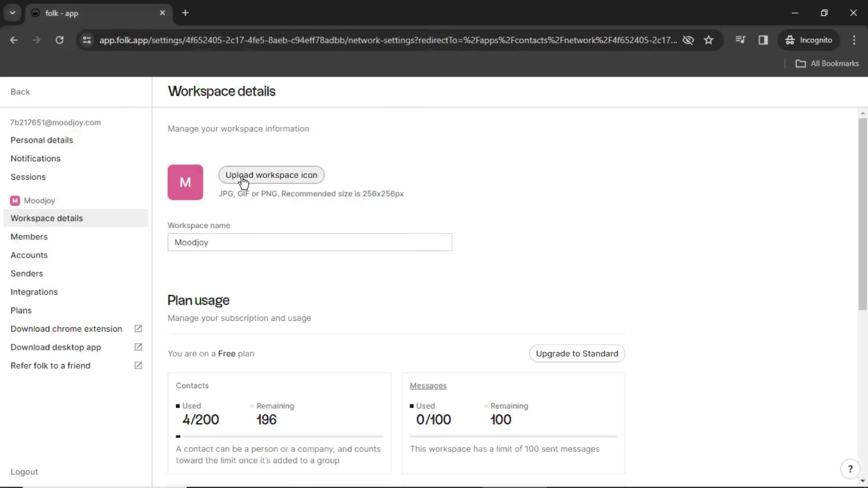Click the Workspace name input field
The image size is (868, 488).
pos(310,242)
